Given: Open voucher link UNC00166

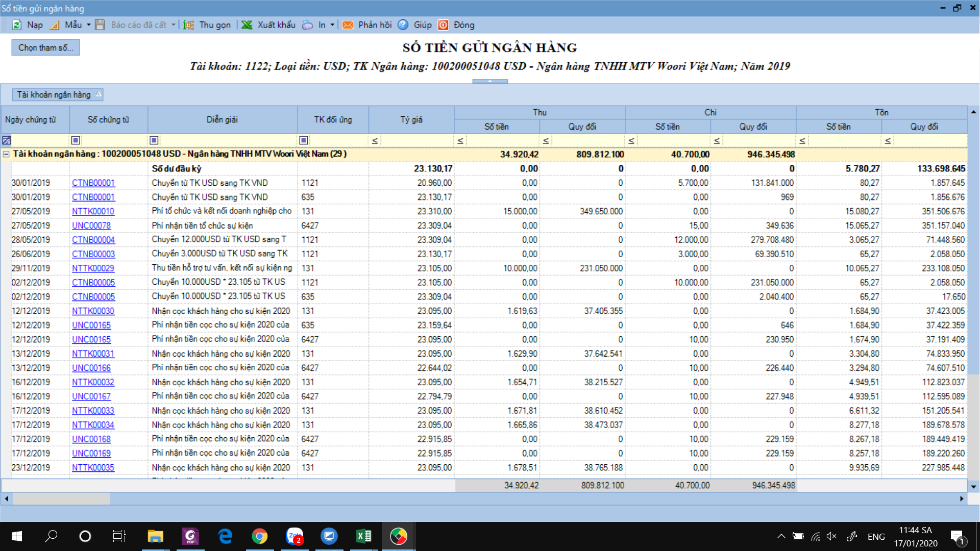Looking at the screenshot, I should [x=91, y=368].
